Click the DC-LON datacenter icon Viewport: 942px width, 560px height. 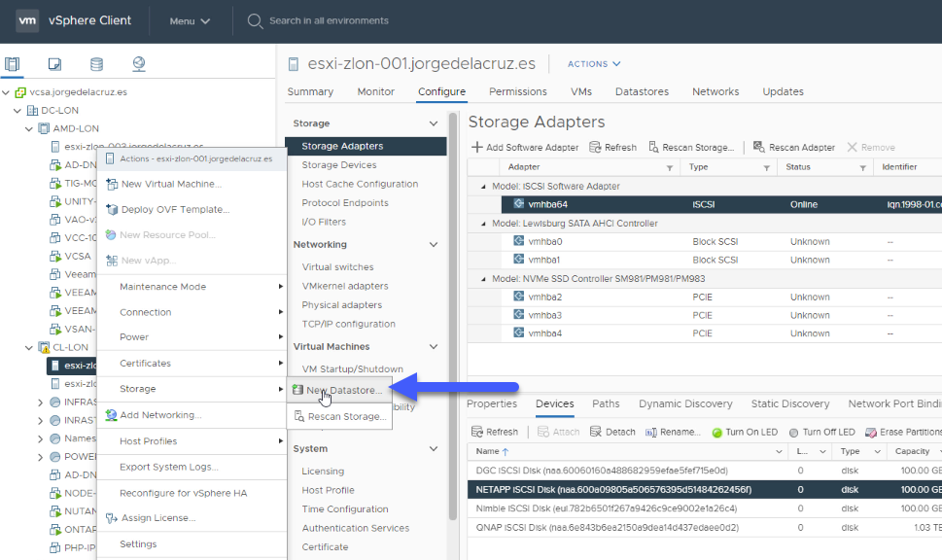pyautogui.click(x=32, y=111)
